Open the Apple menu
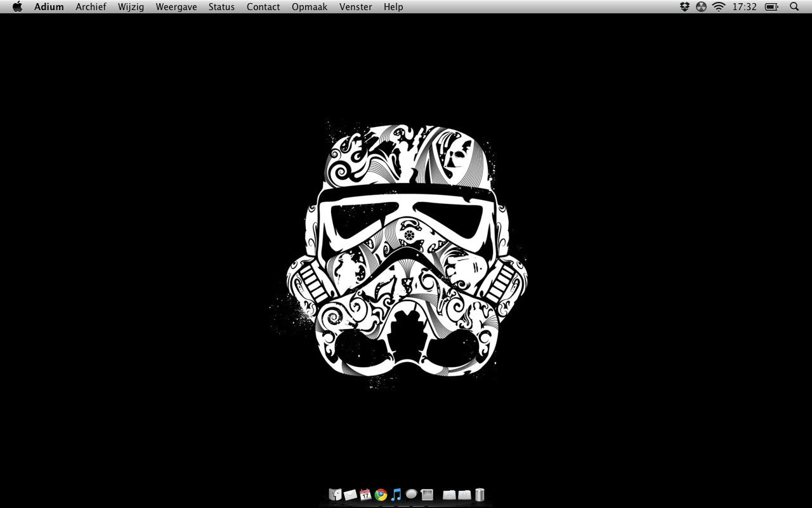This screenshot has width=812, height=508. [x=17, y=7]
